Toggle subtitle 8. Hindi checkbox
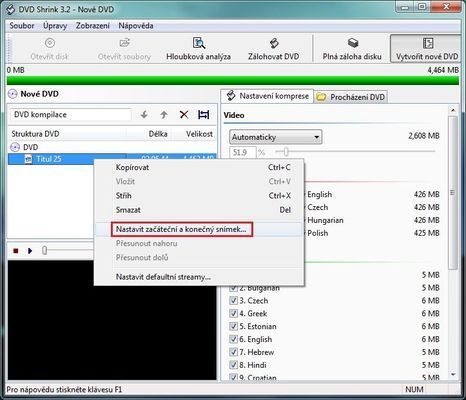This screenshot has width=466, height=400. pos(233,365)
